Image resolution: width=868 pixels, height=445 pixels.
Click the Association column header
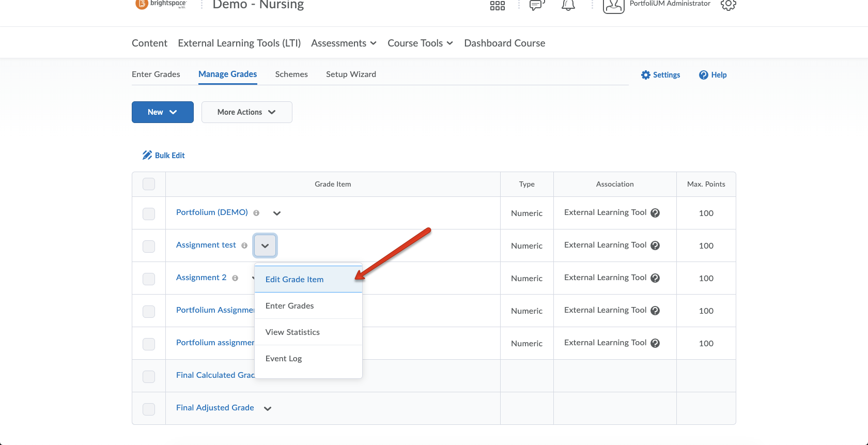coord(615,185)
